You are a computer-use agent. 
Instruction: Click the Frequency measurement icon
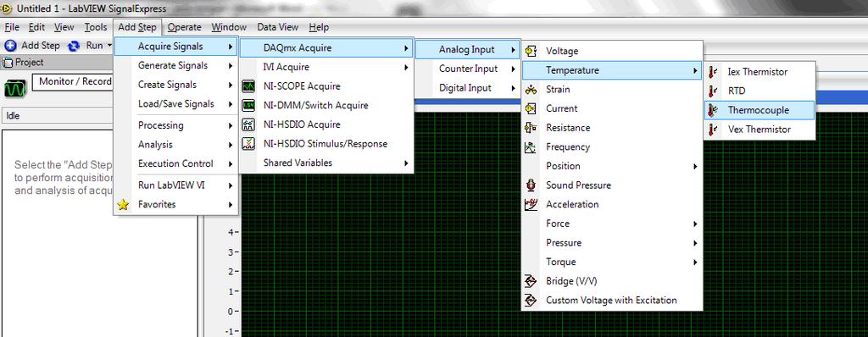(531, 147)
